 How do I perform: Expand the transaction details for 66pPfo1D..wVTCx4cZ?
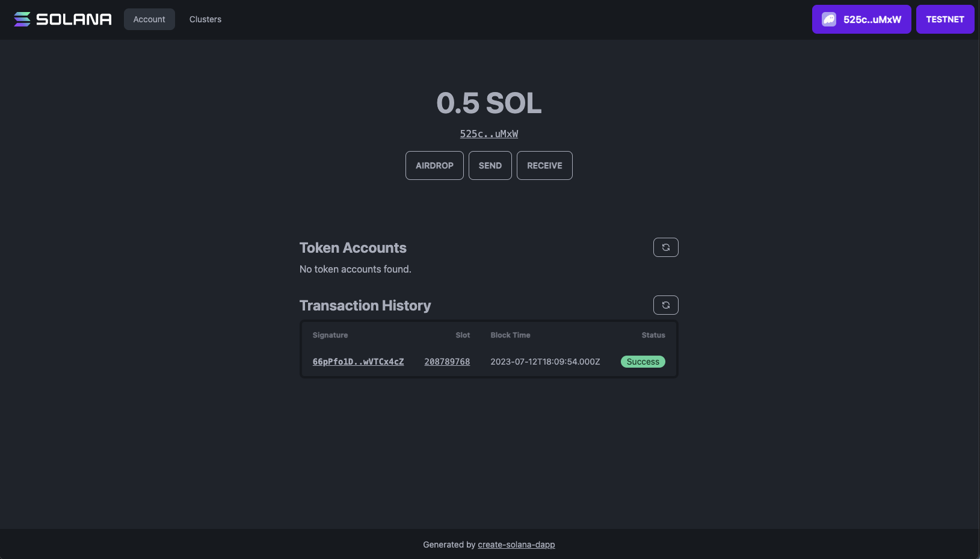(358, 362)
